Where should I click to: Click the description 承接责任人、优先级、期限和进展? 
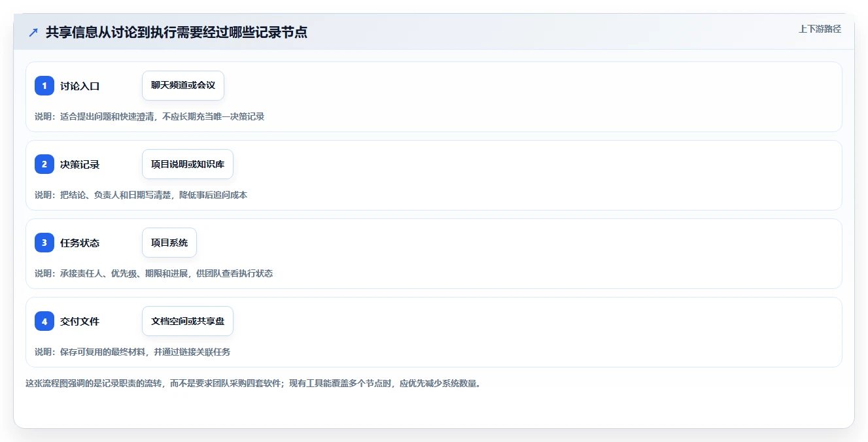click(x=124, y=273)
